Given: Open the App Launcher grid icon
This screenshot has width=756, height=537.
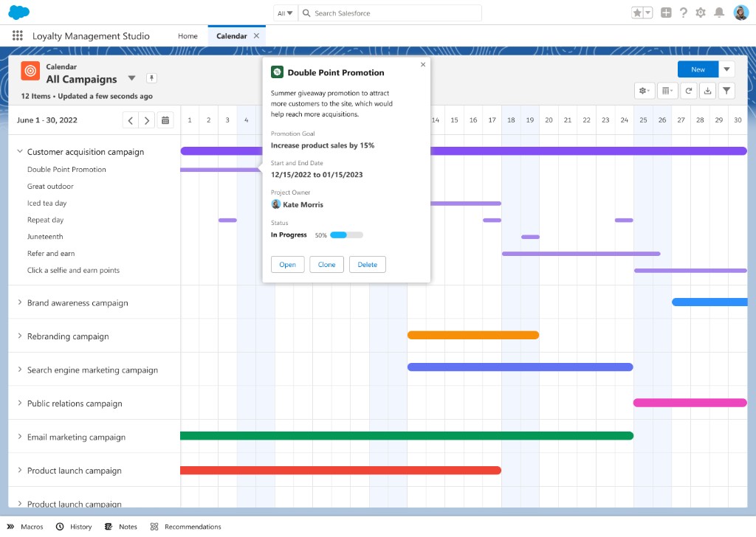Looking at the screenshot, I should pyautogui.click(x=18, y=35).
